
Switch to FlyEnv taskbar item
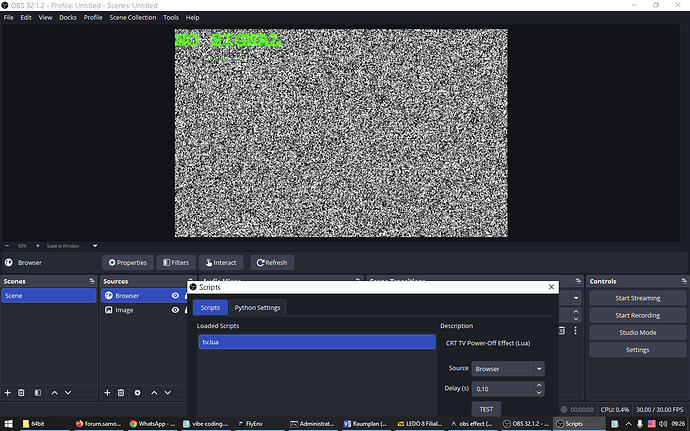point(259,424)
